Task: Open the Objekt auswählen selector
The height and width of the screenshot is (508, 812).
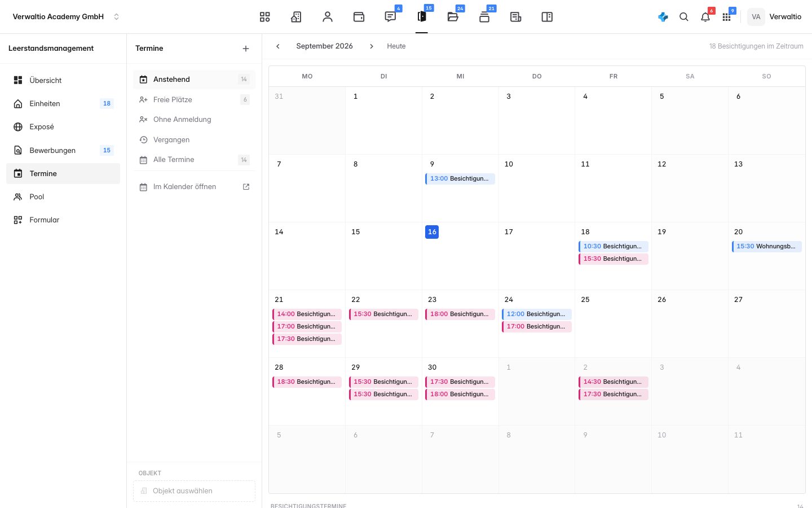Action: [194, 491]
